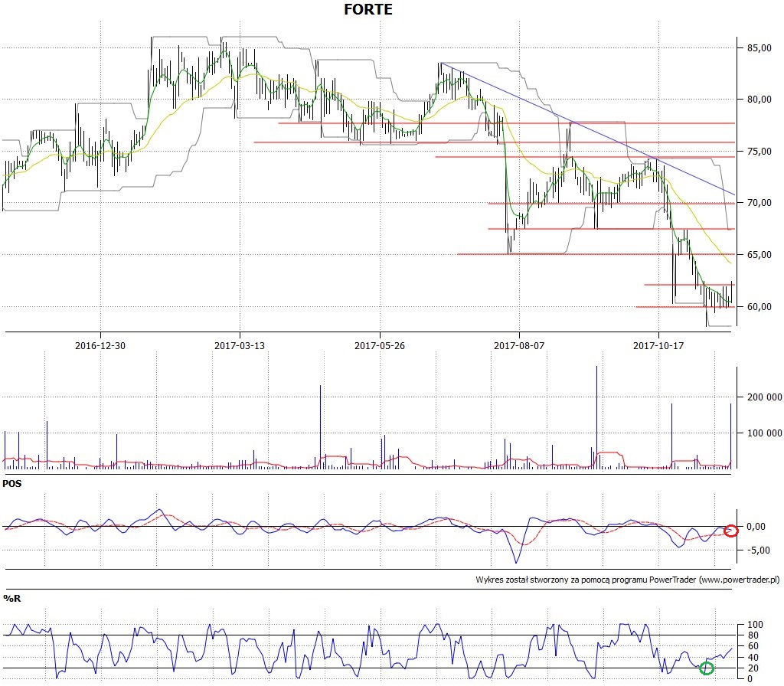Select the 40 value on %R axis
The image size is (784, 686).
click(x=753, y=658)
